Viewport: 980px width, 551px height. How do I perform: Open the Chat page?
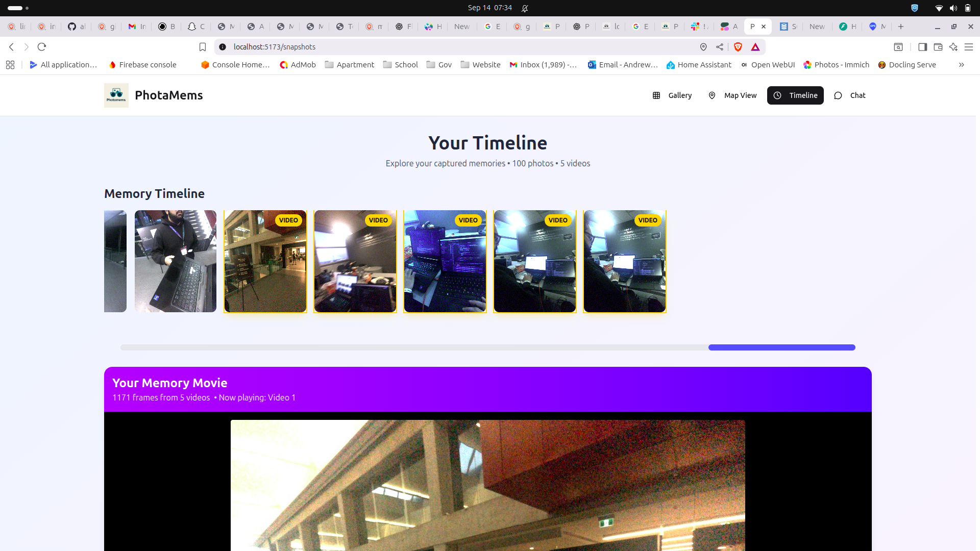850,95
